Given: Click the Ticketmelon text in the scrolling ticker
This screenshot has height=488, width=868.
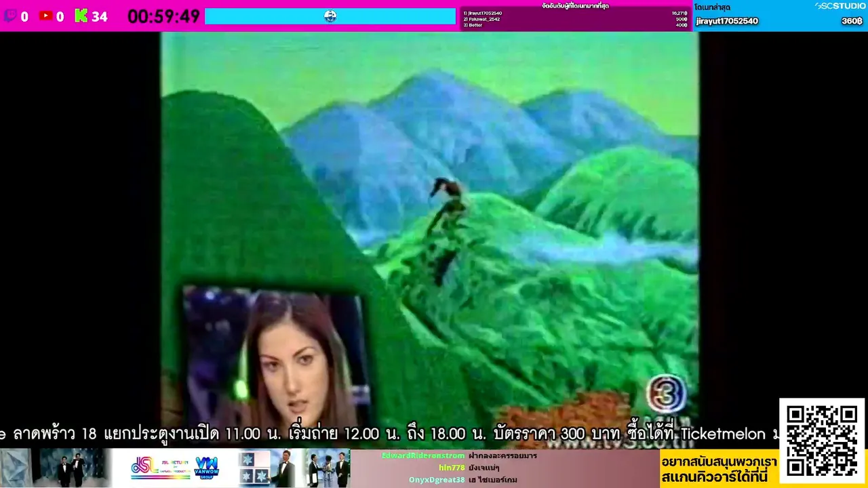Looking at the screenshot, I should click(x=723, y=434).
